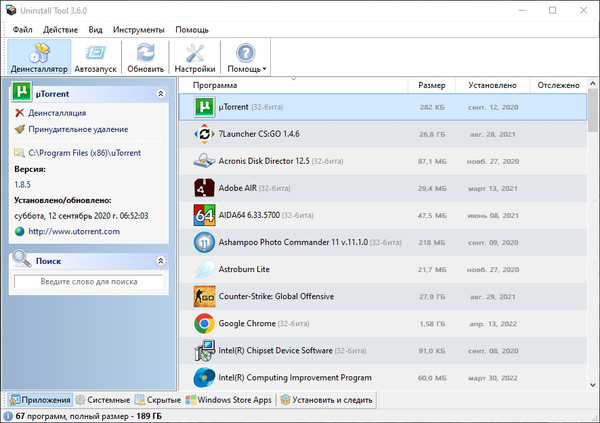The height and width of the screenshot is (423, 600).
Task: Open the Действие menu
Action: pos(60,30)
